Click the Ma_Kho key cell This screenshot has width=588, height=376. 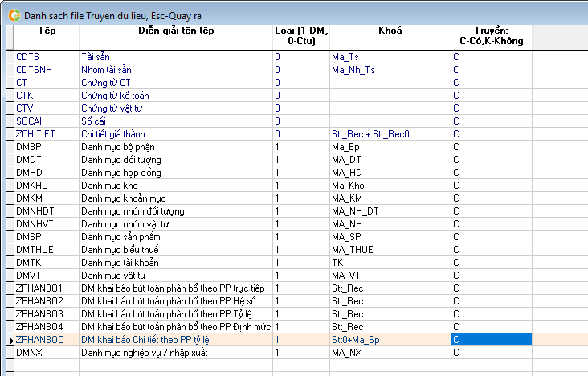pos(390,186)
